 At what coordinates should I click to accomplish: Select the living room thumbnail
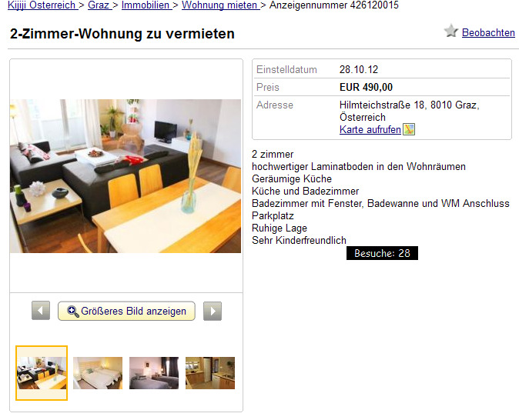[x=42, y=373]
